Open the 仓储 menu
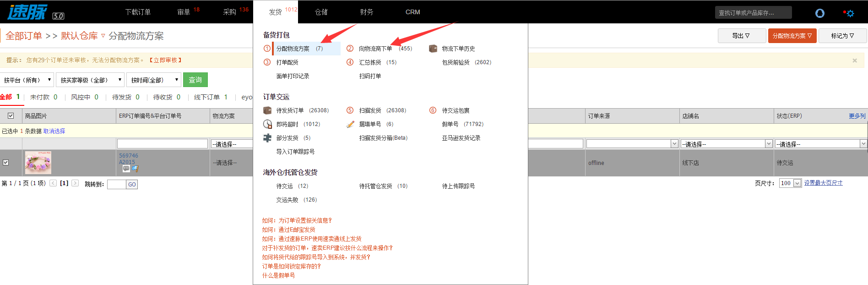 (321, 12)
